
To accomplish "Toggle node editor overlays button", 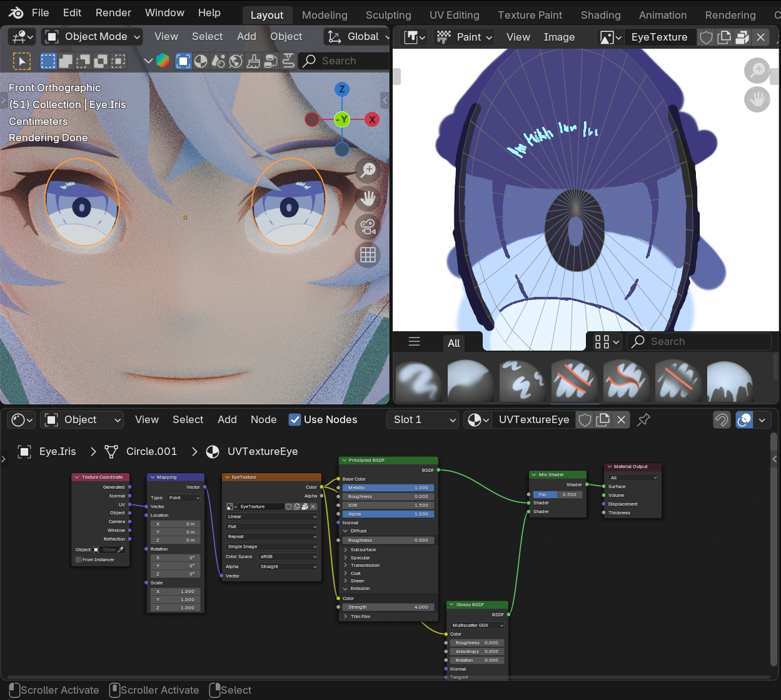I will (744, 420).
